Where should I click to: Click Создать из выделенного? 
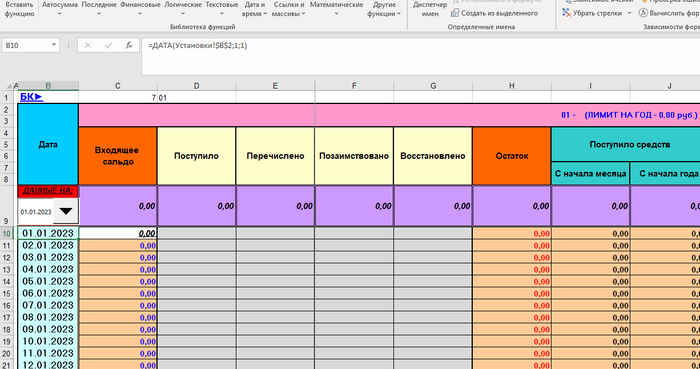[x=494, y=13]
